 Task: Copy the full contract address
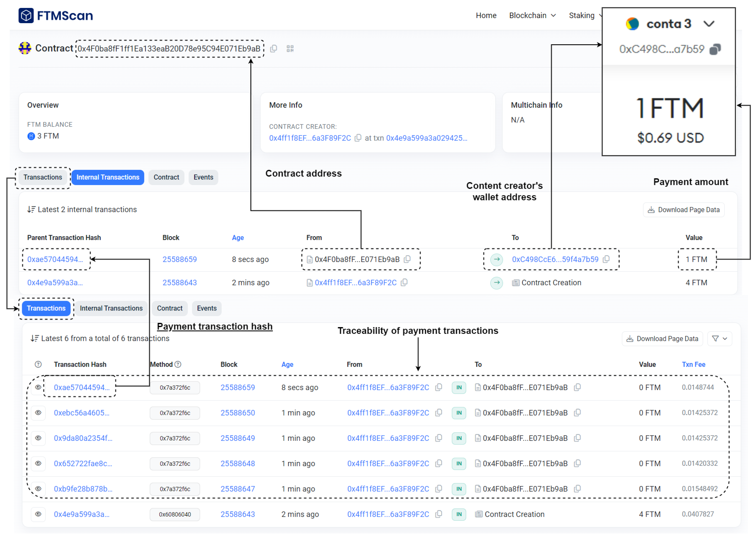click(273, 49)
